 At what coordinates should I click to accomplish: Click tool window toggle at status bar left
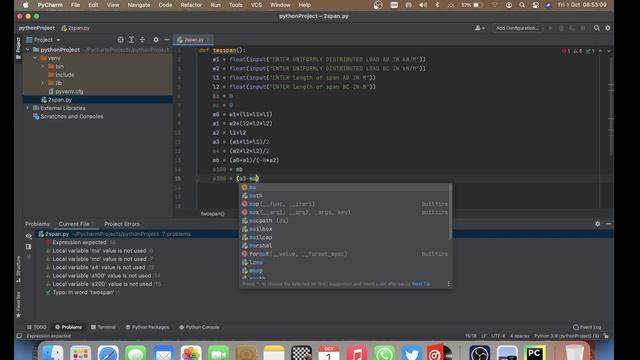[19, 336]
